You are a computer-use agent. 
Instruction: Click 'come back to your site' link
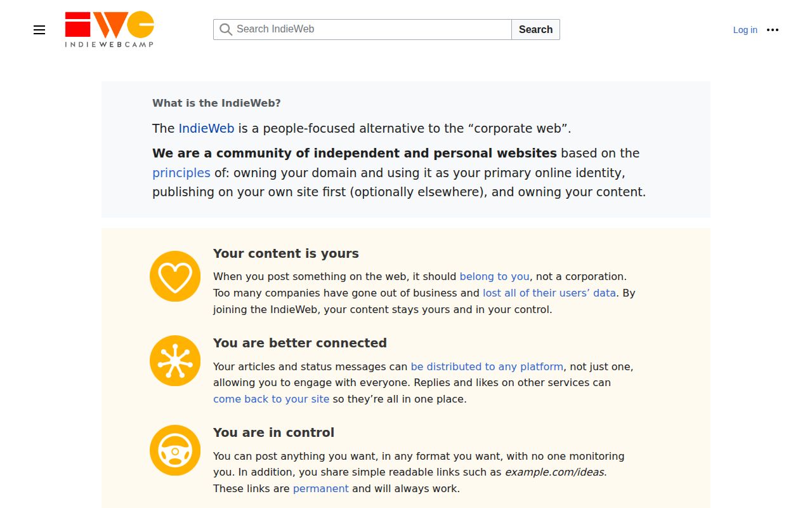pyautogui.click(x=271, y=399)
